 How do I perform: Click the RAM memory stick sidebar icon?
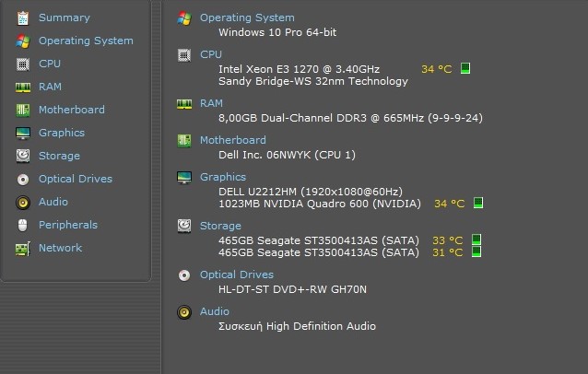[x=23, y=88]
